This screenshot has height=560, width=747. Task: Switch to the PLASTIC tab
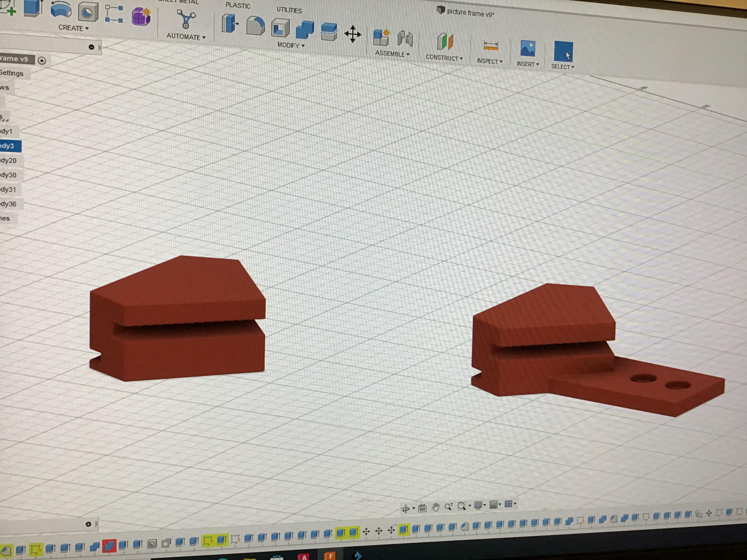(x=238, y=5)
